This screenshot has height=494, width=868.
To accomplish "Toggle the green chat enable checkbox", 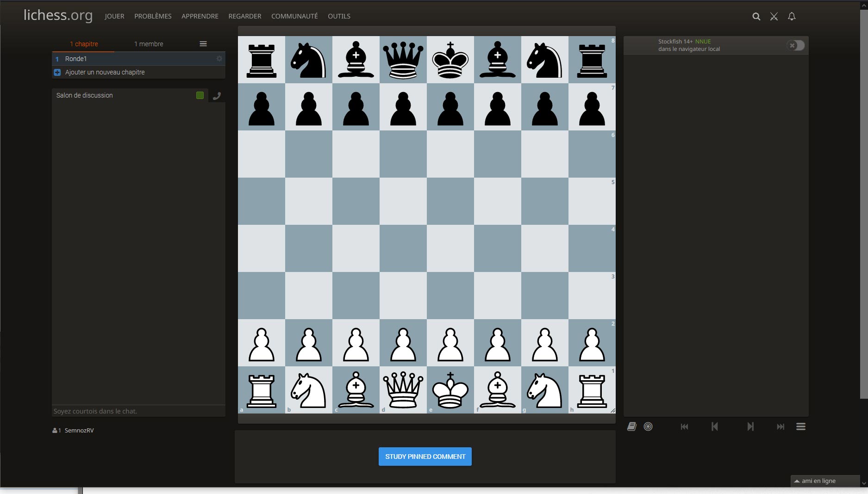I will click(x=200, y=95).
